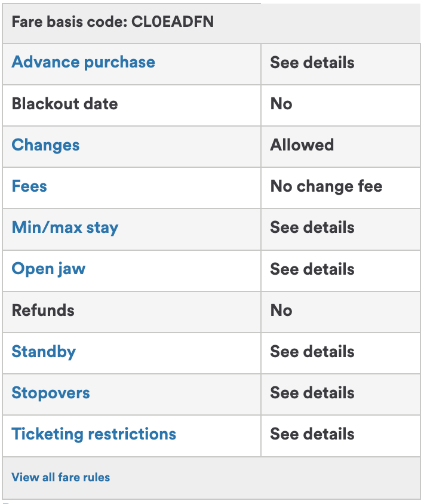Click See details beside Ticketing restrictions
Screen dimensions: 424x504
(312, 434)
